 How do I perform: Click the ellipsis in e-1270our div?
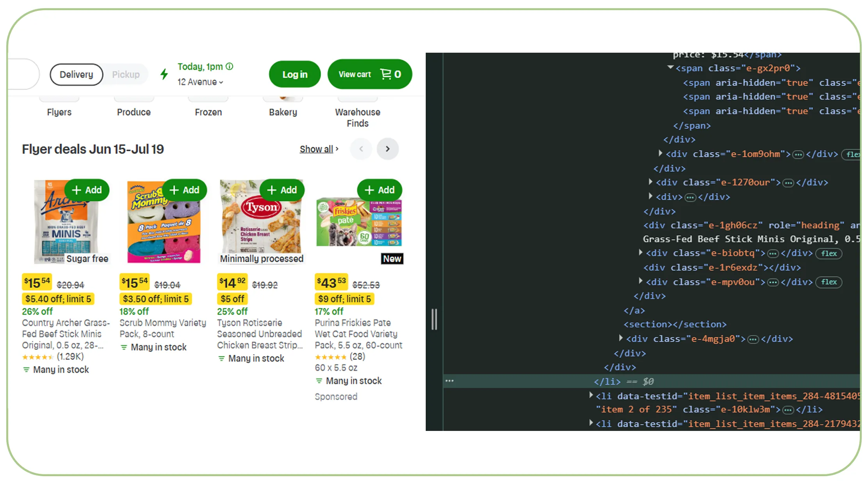pos(789,183)
